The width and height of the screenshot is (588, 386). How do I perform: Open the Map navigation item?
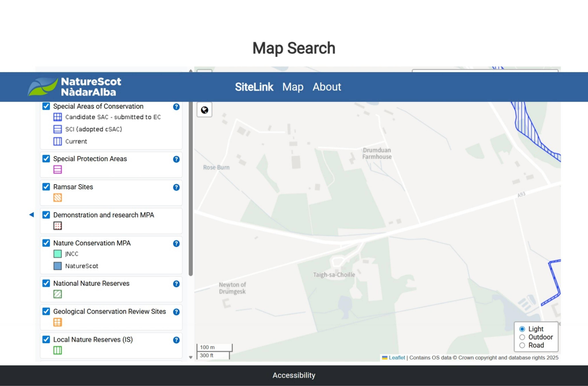[293, 87]
